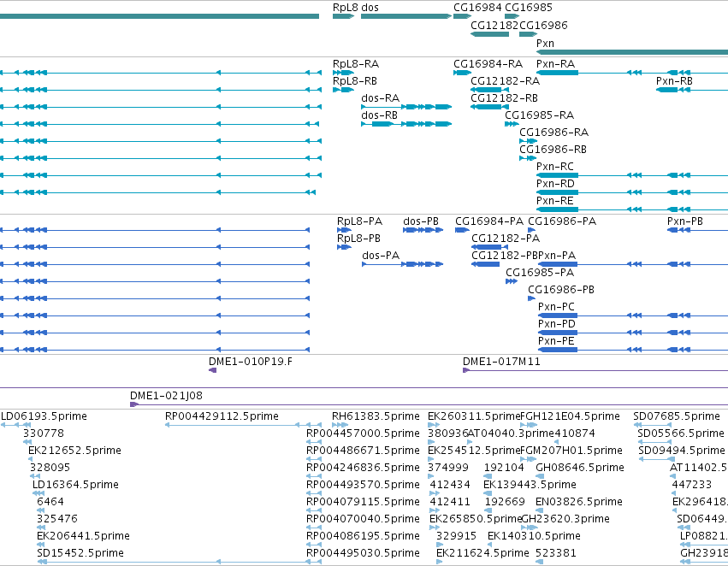
Task: Select the RpL8-PB protein label
Action: pos(359,239)
